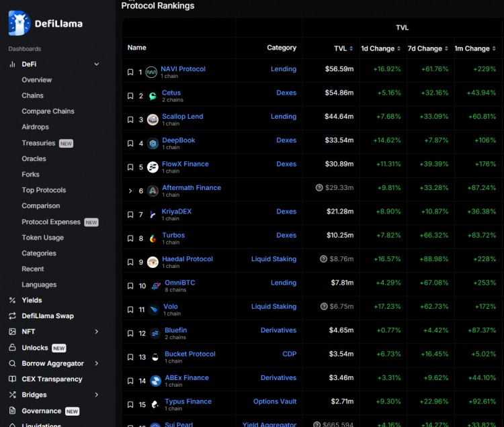Image resolution: width=504 pixels, height=427 pixels.
Task: Click the question mark icon beside Aftermath TVL
Action: pyautogui.click(x=319, y=188)
